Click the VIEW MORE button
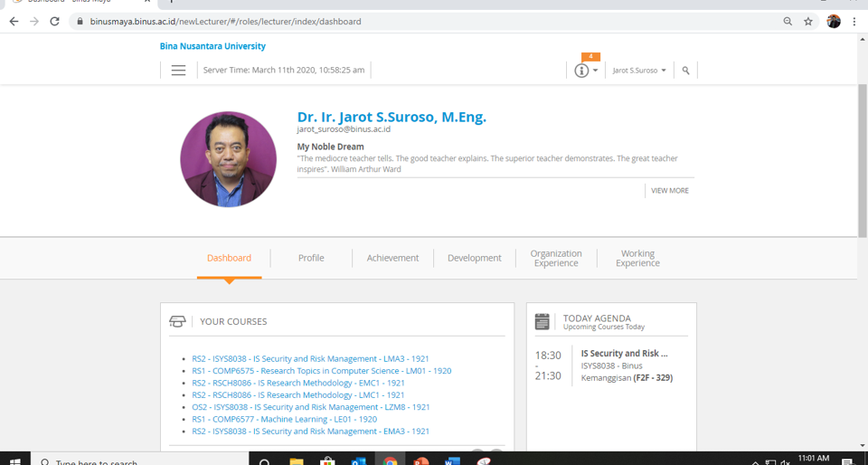The width and height of the screenshot is (868, 465). pos(670,191)
